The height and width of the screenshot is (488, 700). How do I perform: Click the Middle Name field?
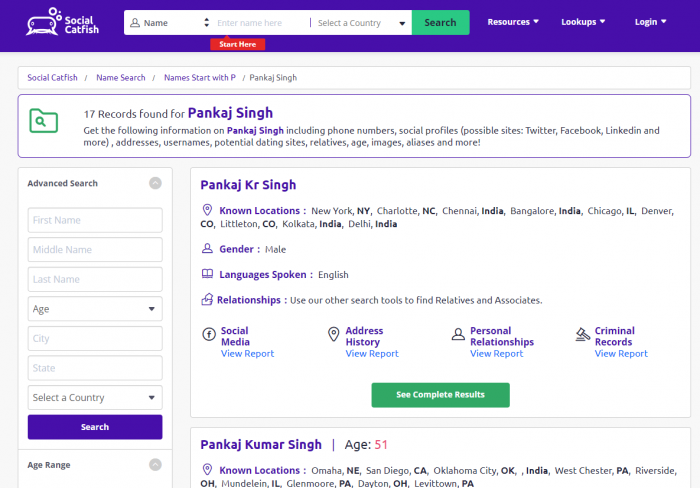click(x=95, y=250)
